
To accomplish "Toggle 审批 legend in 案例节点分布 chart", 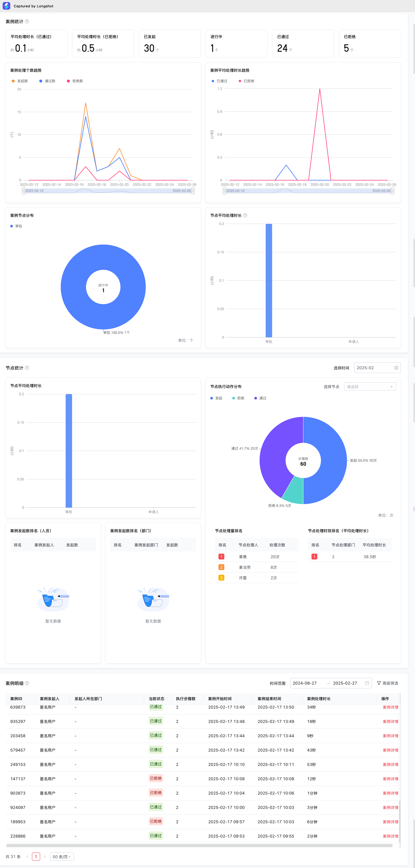I will pos(16,226).
